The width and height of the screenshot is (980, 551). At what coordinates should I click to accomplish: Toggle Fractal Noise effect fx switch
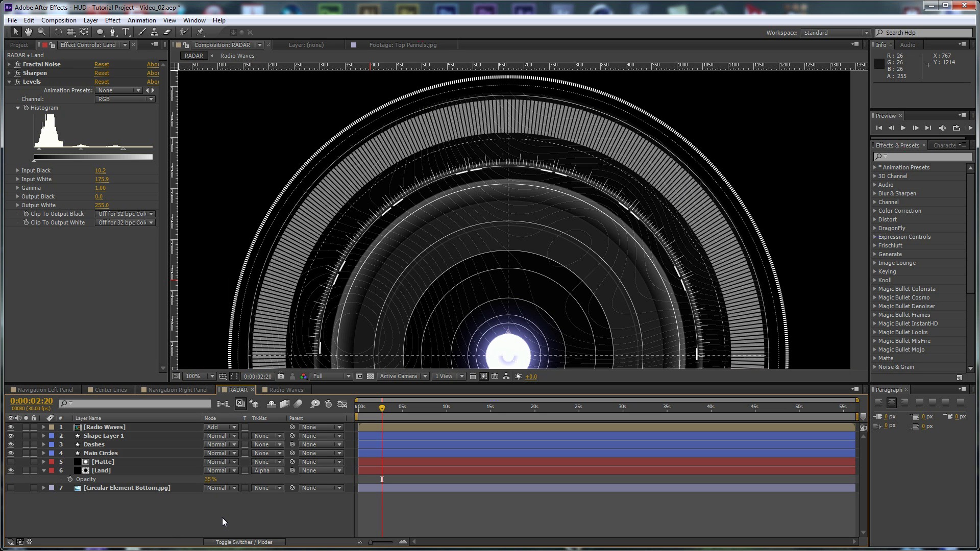pyautogui.click(x=18, y=64)
